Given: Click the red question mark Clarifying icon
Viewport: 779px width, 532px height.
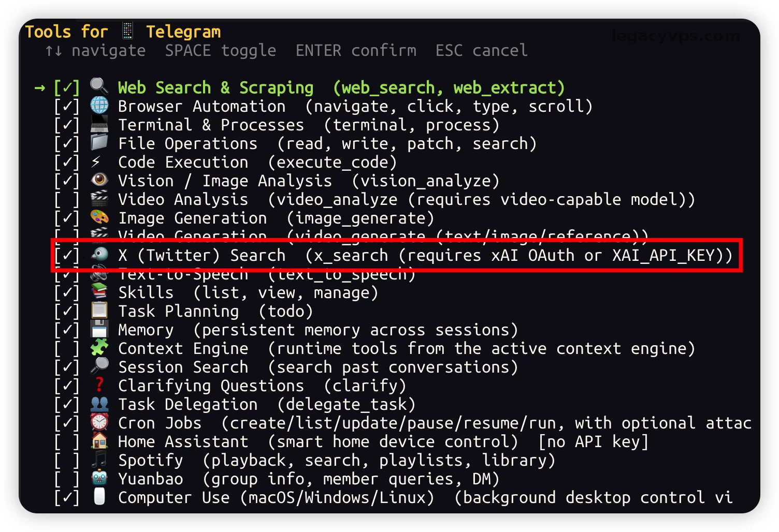Looking at the screenshot, I should coord(99,385).
